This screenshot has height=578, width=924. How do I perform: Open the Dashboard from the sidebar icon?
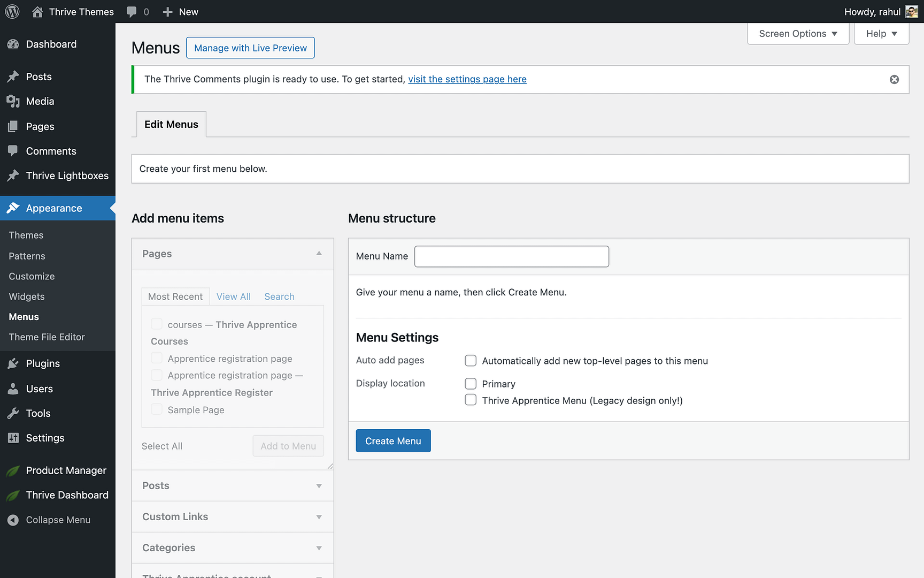[13, 44]
